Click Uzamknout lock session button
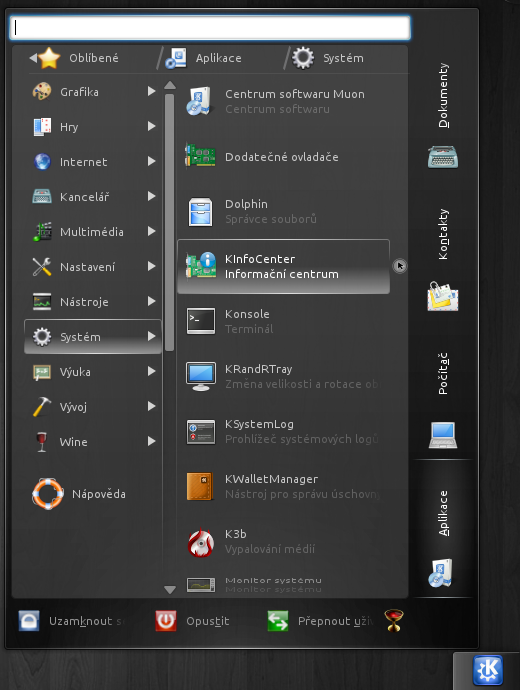The image size is (520, 690). (x=72, y=621)
